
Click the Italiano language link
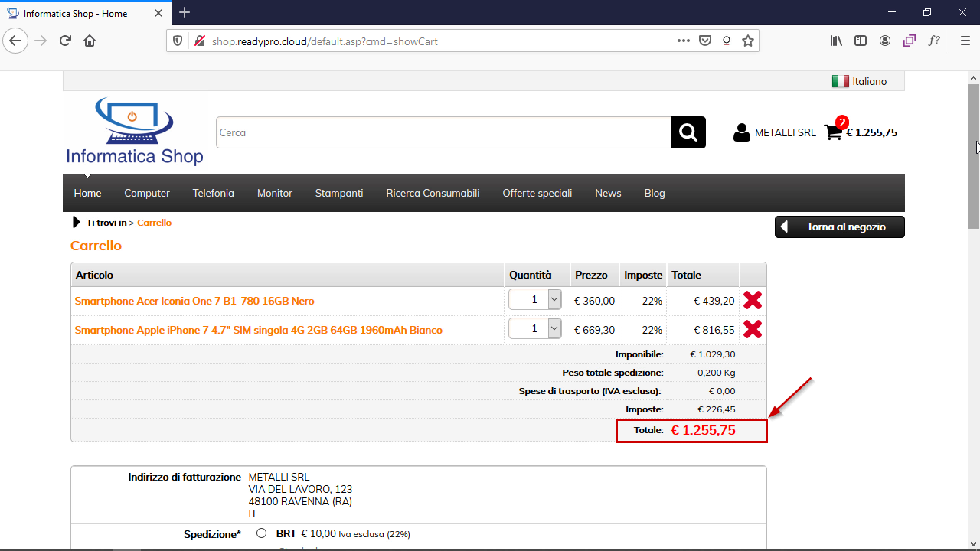[870, 81]
